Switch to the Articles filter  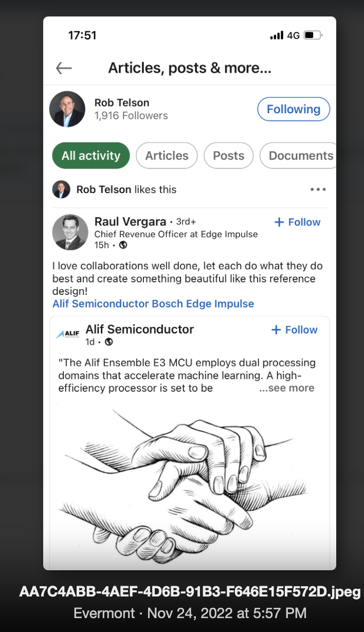click(167, 155)
